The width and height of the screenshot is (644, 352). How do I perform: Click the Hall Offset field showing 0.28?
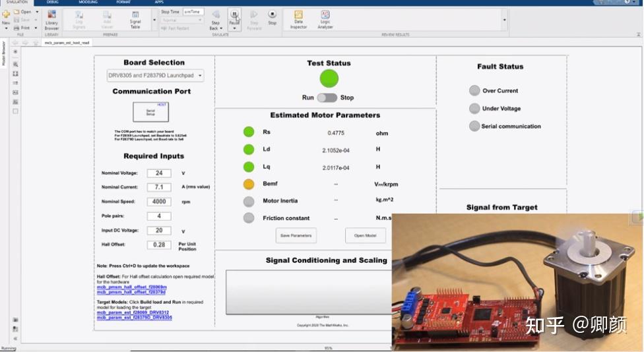coord(159,245)
